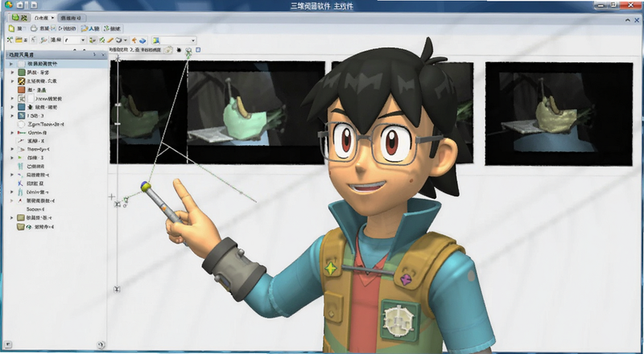Expand the tan folder tree row with arrow

pos(12,218)
